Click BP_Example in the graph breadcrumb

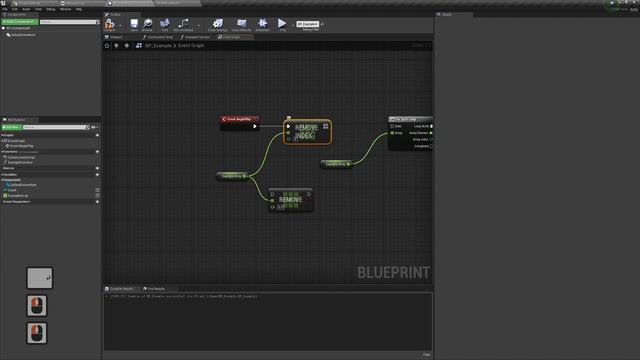coord(158,46)
